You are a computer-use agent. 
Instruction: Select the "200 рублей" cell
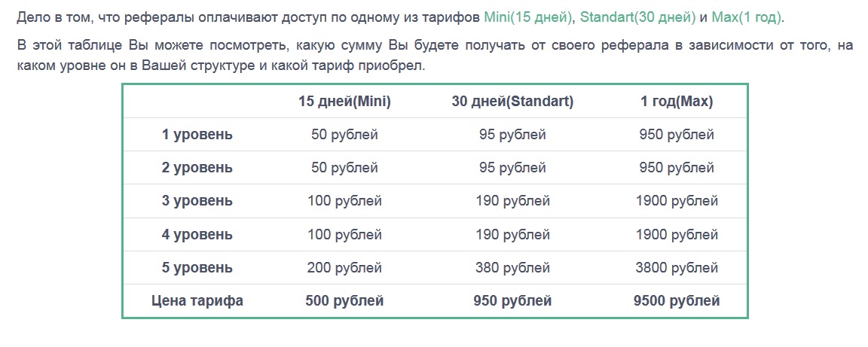point(344,268)
